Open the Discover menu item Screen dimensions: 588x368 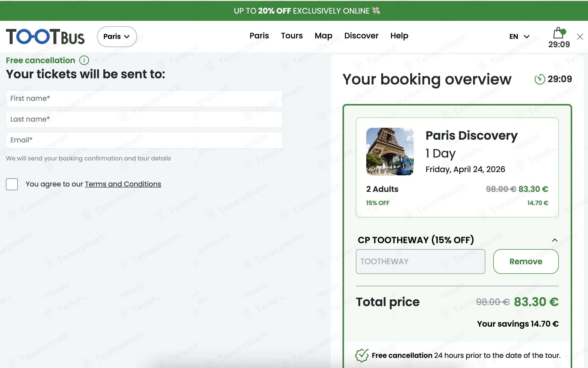[x=361, y=36]
